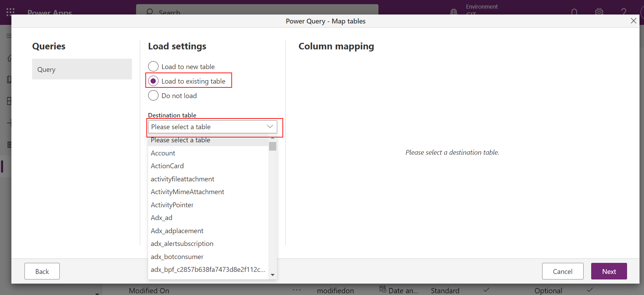The image size is (644, 295).
Task: Choose adx_bpf_c2857b638fa... table entry
Action: tap(208, 269)
